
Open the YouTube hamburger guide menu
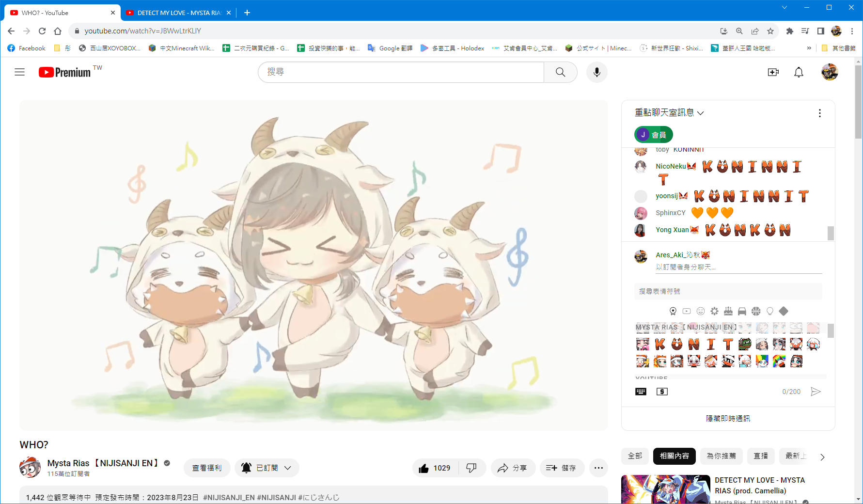click(x=19, y=72)
